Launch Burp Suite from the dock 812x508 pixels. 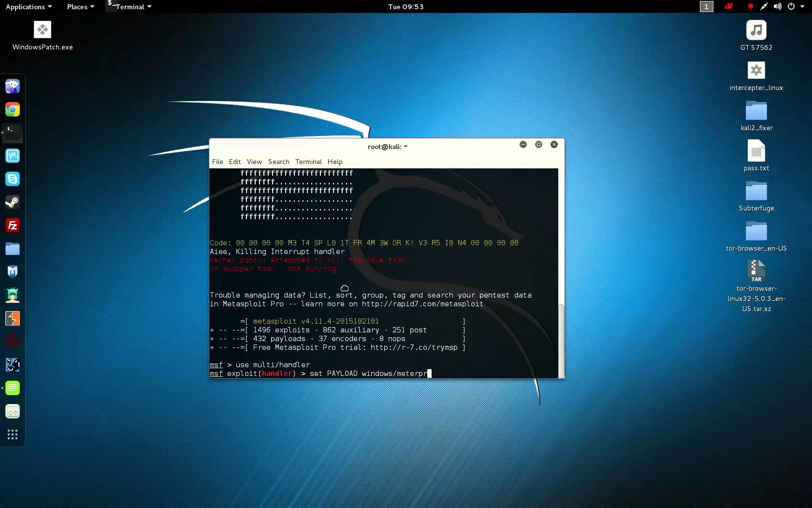click(x=13, y=318)
